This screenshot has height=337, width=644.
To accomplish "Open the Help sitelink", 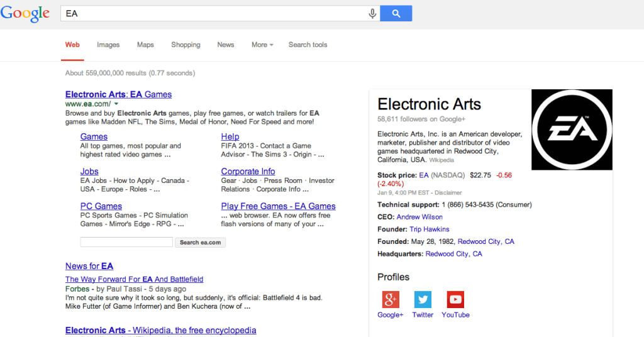I will [230, 136].
